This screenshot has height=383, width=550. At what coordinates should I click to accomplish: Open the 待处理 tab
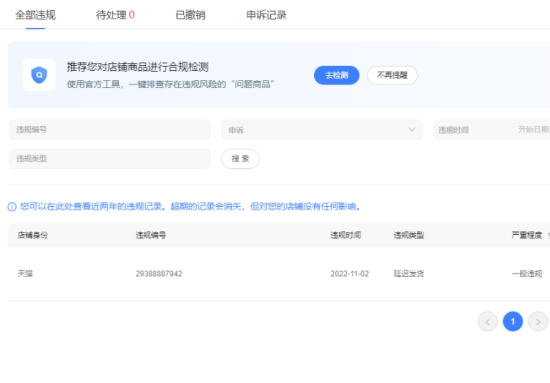coord(115,15)
